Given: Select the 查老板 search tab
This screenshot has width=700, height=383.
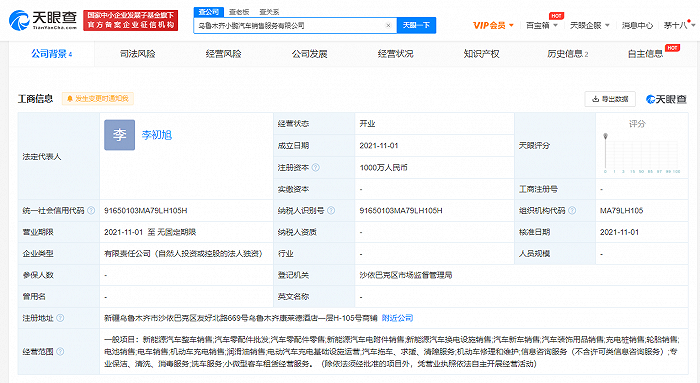Looking at the screenshot, I should (x=239, y=12).
